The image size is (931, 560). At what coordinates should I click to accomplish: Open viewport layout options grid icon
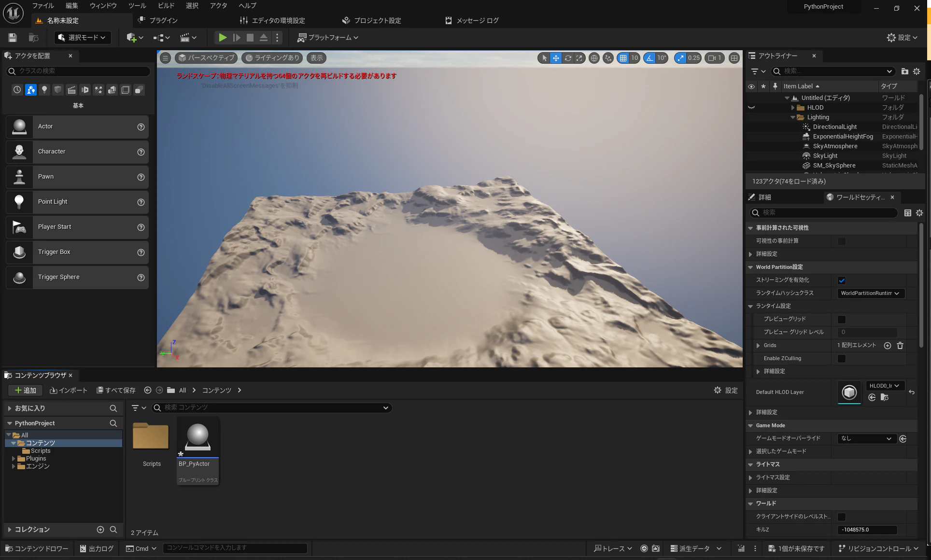734,58
